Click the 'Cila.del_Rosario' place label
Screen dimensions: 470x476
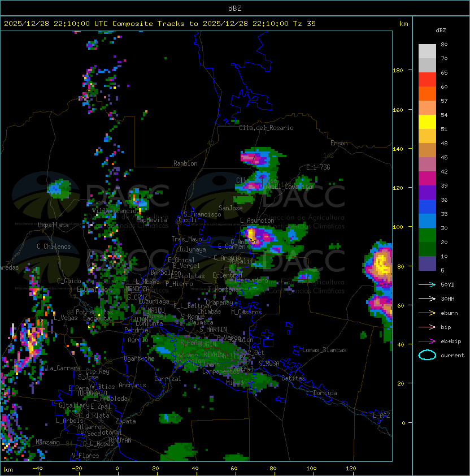(266, 128)
